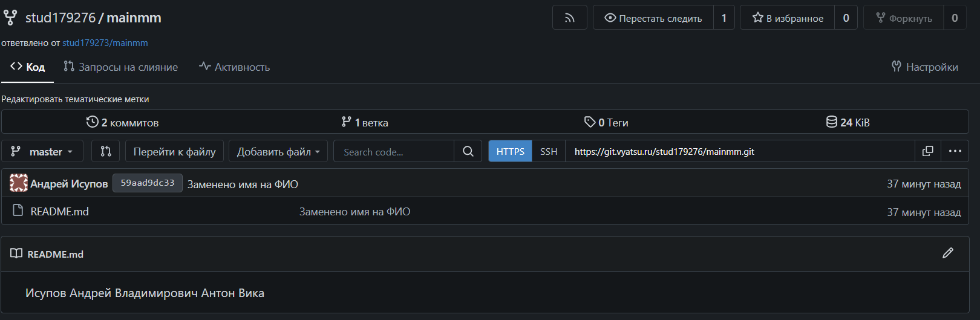Click the Search code input field

pyautogui.click(x=393, y=151)
